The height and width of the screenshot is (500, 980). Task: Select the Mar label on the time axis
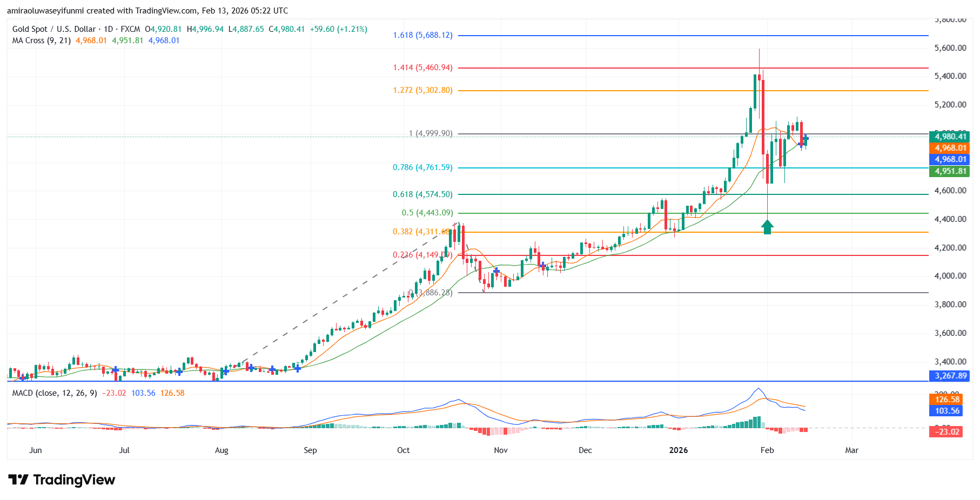click(852, 449)
